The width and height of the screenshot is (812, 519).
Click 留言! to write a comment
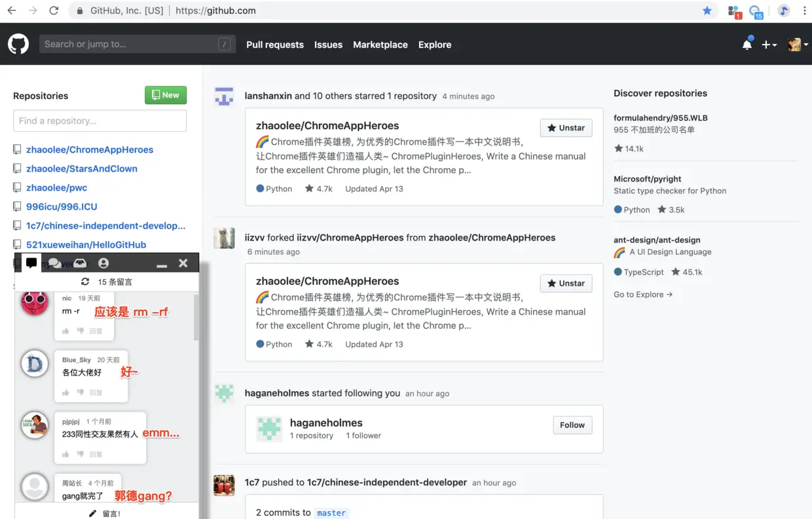(x=105, y=513)
